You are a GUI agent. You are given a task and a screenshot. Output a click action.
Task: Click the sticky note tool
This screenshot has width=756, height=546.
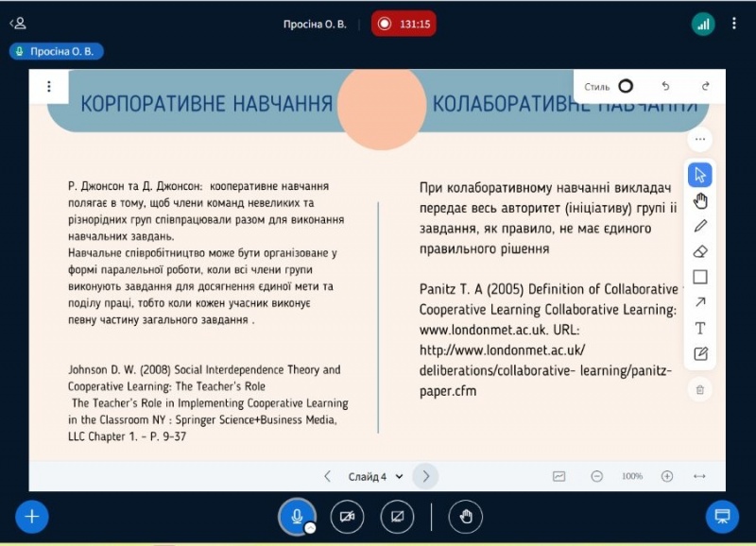pyautogui.click(x=700, y=354)
